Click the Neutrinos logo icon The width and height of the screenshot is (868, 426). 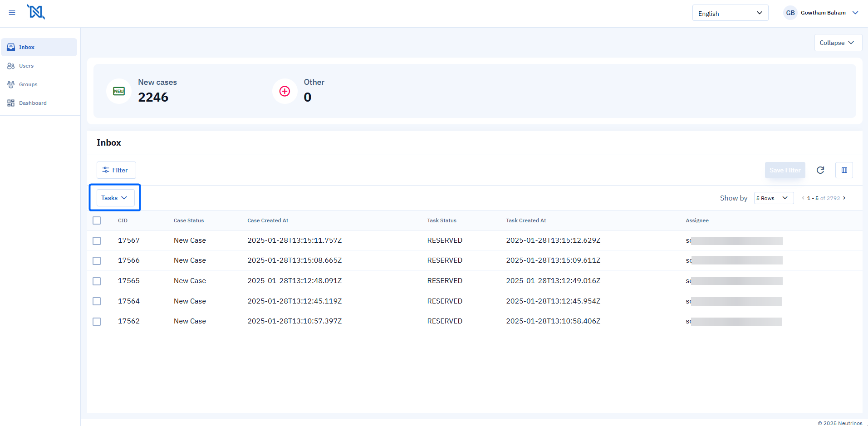point(36,12)
